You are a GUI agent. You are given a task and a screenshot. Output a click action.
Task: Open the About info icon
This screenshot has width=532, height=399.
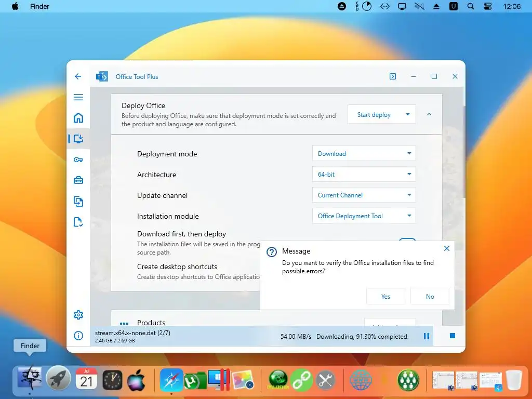[x=78, y=336]
